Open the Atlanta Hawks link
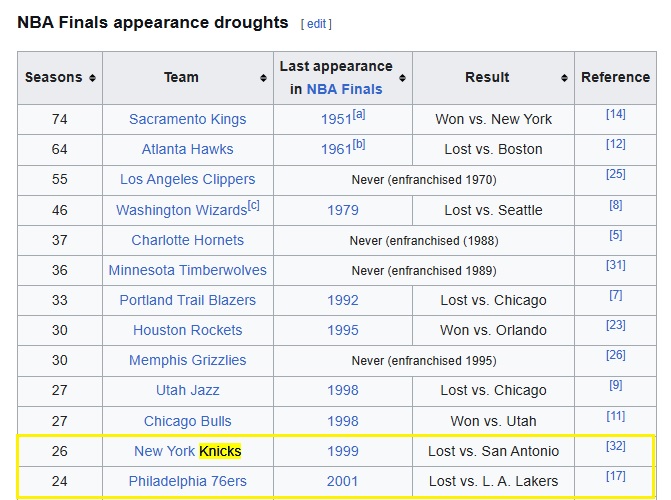671x500 pixels. [187, 149]
